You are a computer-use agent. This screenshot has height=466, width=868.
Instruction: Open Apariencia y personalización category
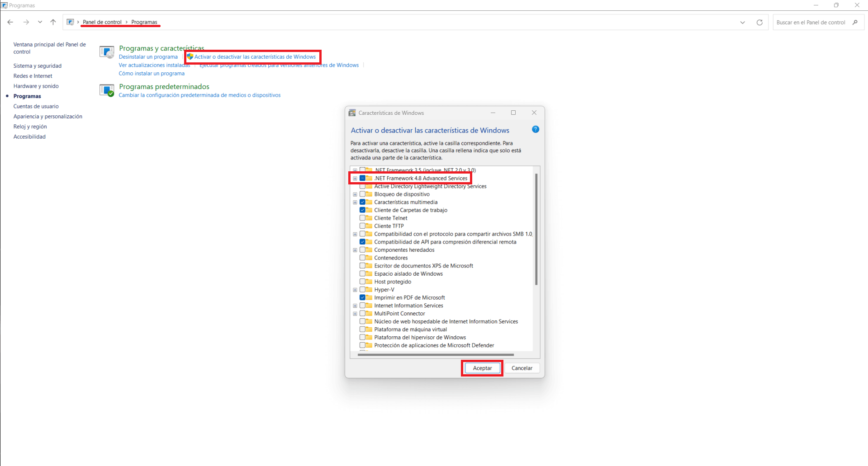[x=48, y=117]
